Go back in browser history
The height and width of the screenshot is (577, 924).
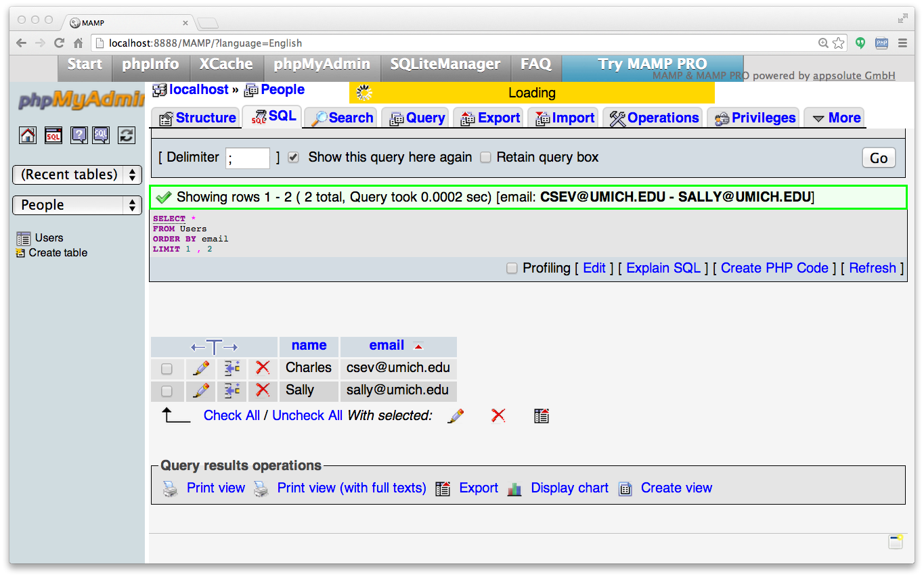click(21, 43)
